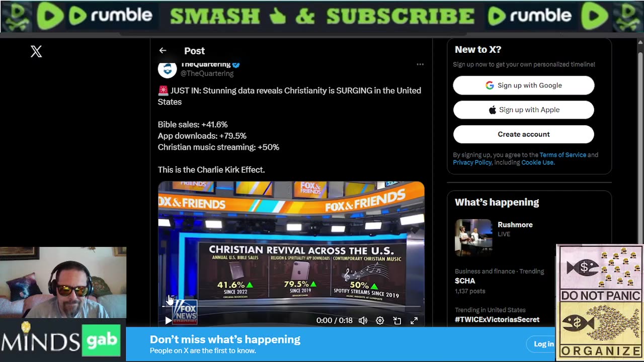Screen dimensions: 644x362
Task: Click the '1,137 posts' count
Action: (470, 291)
